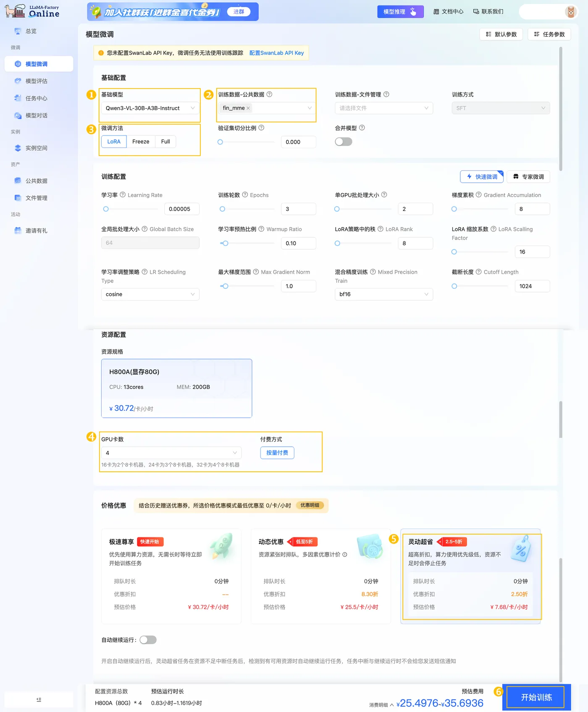The height and width of the screenshot is (712, 588).
Task: Click help icon next to 合并模型
Action: [x=362, y=128]
